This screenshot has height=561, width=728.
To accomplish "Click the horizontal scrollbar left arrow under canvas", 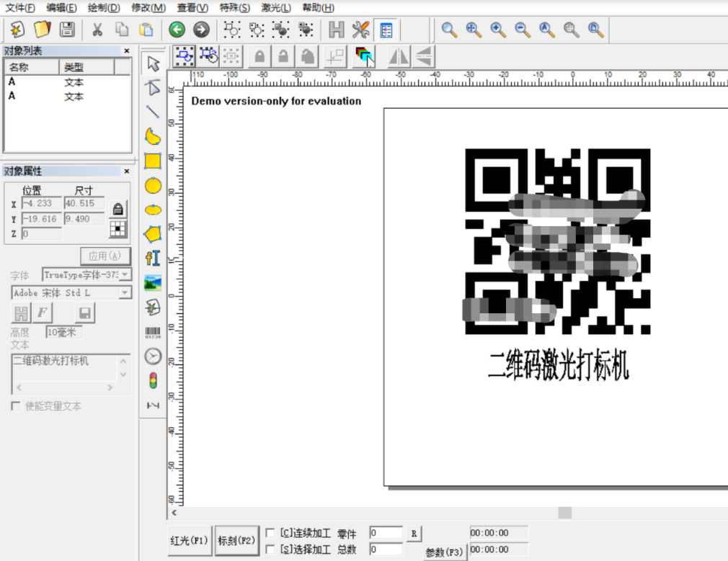I will click(174, 513).
